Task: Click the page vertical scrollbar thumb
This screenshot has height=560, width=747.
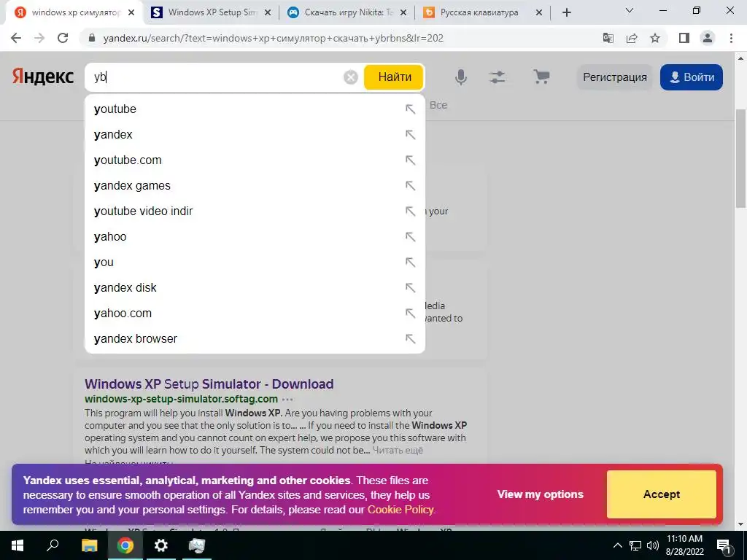Action: click(x=741, y=158)
